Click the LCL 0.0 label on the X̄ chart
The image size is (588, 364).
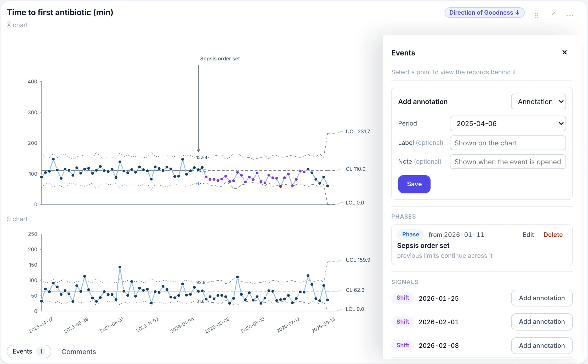355,203
